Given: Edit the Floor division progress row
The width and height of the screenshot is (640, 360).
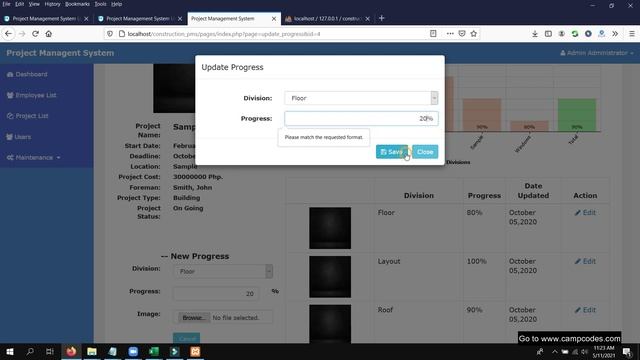Looking at the screenshot, I should (585, 213).
